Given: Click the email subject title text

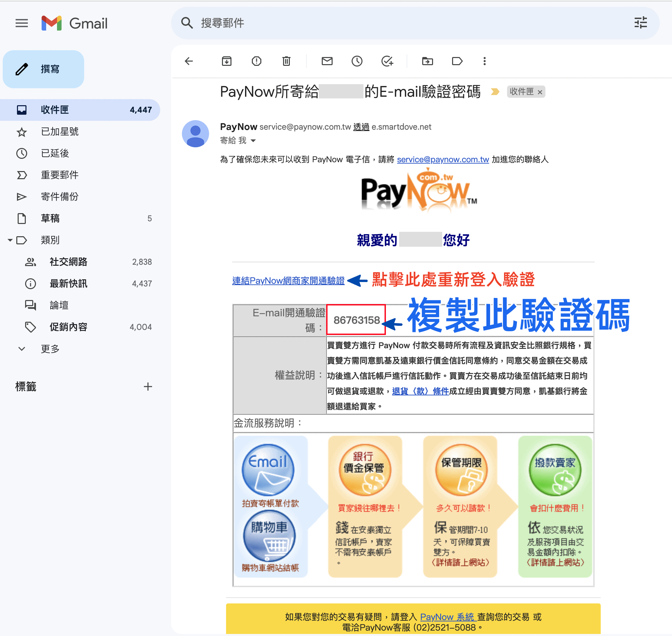Looking at the screenshot, I should [350, 92].
